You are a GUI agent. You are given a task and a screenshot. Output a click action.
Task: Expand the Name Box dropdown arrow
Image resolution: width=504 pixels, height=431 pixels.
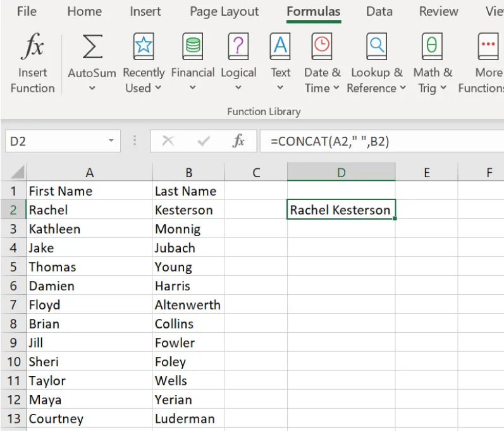(111, 141)
